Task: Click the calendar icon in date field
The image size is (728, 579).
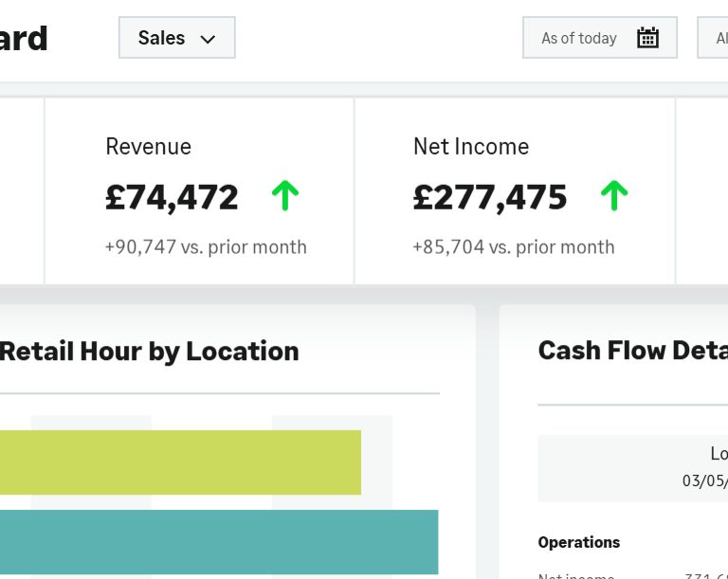Action: point(647,38)
